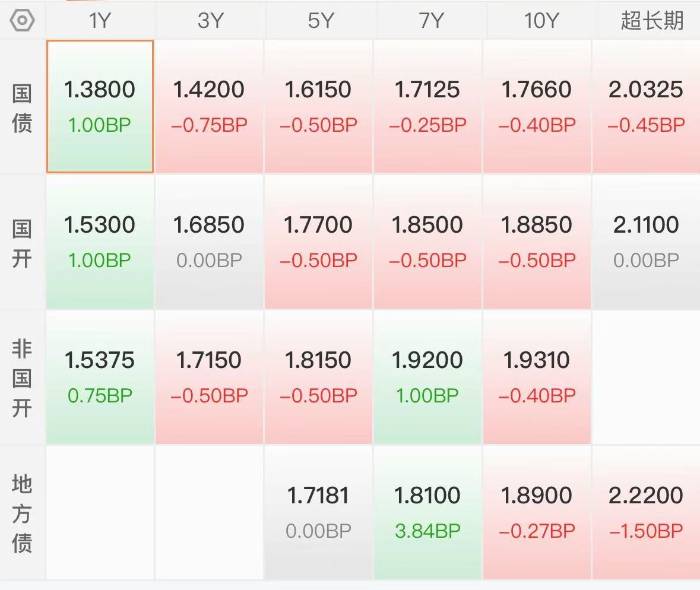Select the 地方债 row label
Viewport: 700px width, 590px height.
tap(22, 513)
